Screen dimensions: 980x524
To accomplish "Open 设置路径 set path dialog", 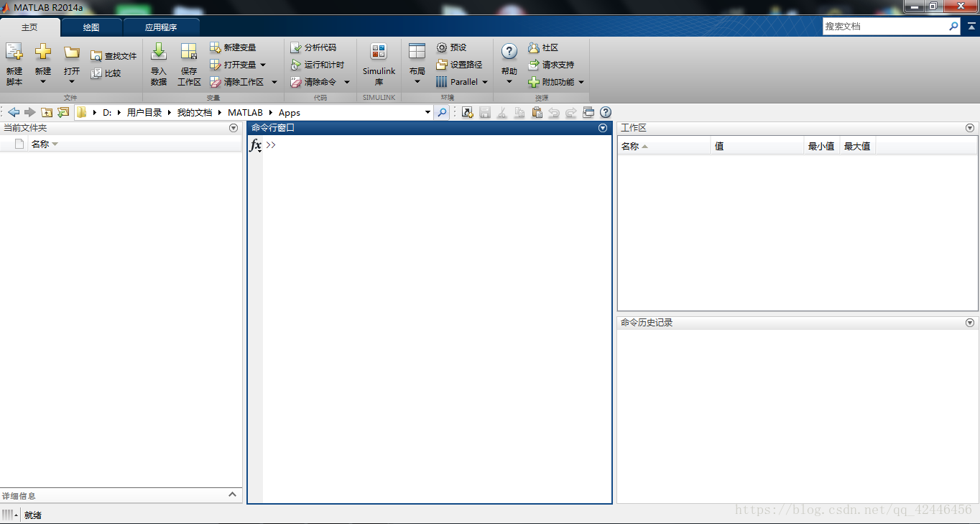I will point(459,65).
